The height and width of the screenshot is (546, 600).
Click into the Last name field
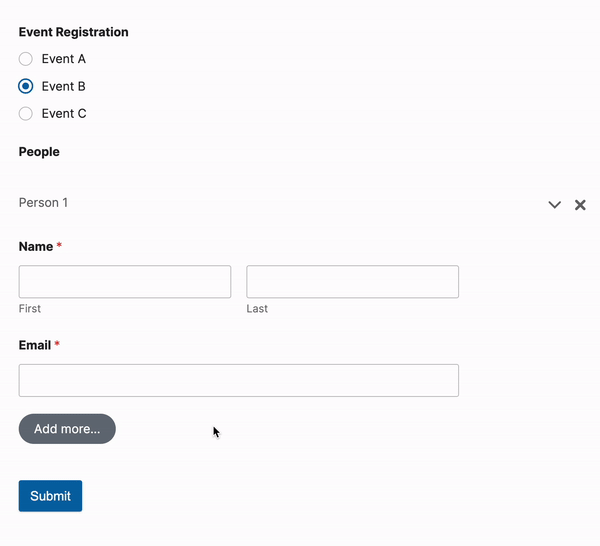coord(352,282)
